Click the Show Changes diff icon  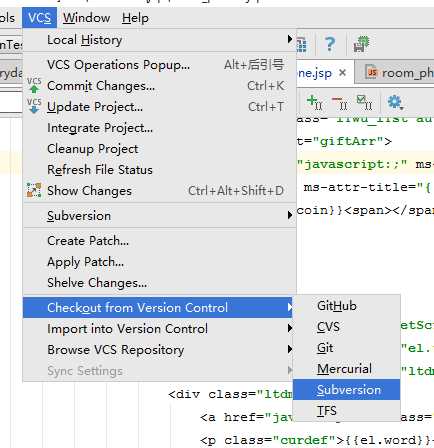click(x=34, y=190)
